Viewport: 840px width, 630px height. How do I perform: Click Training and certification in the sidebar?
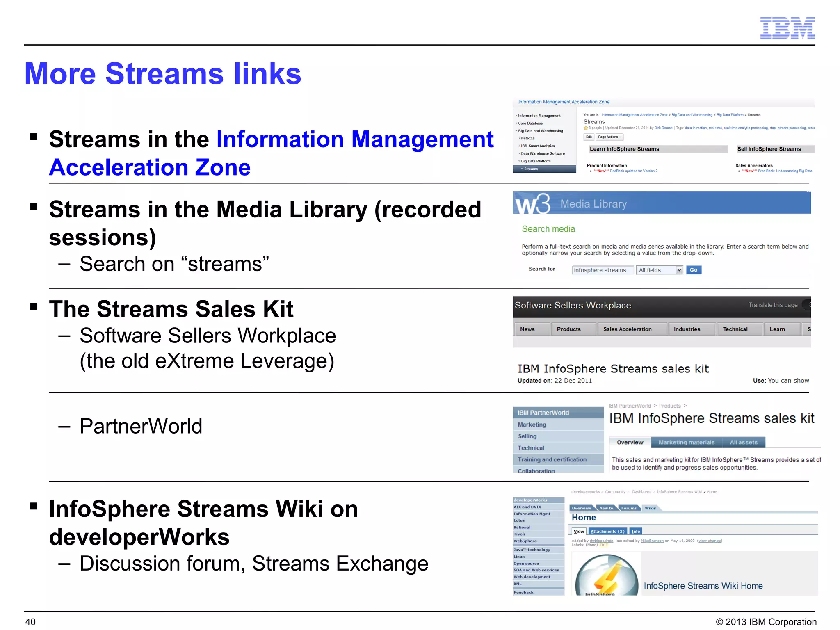558,460
